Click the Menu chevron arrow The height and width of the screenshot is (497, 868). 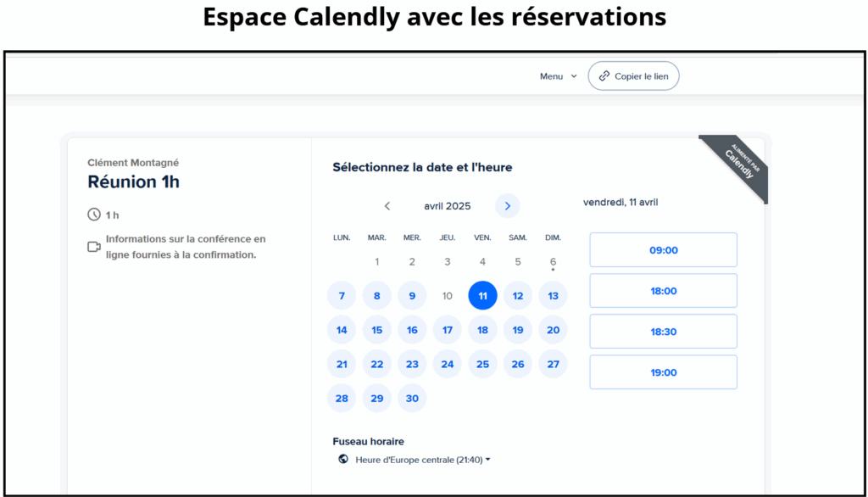tap(574, 76)
